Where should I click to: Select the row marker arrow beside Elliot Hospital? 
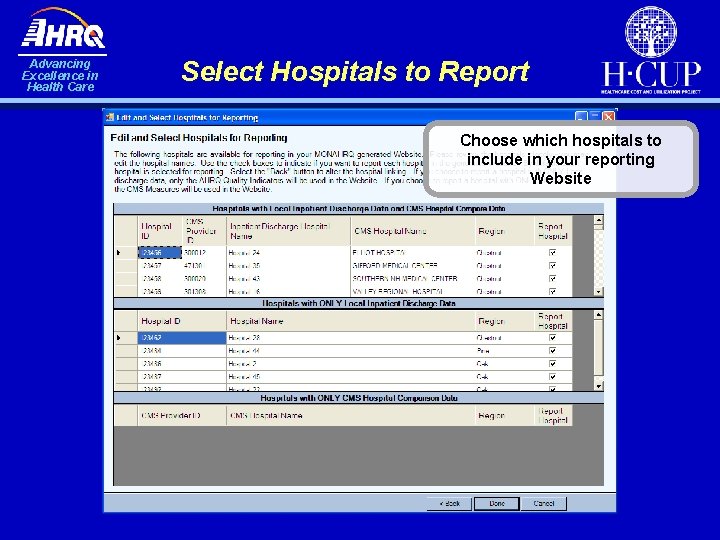pyautogui.click(x=118, y=253)
